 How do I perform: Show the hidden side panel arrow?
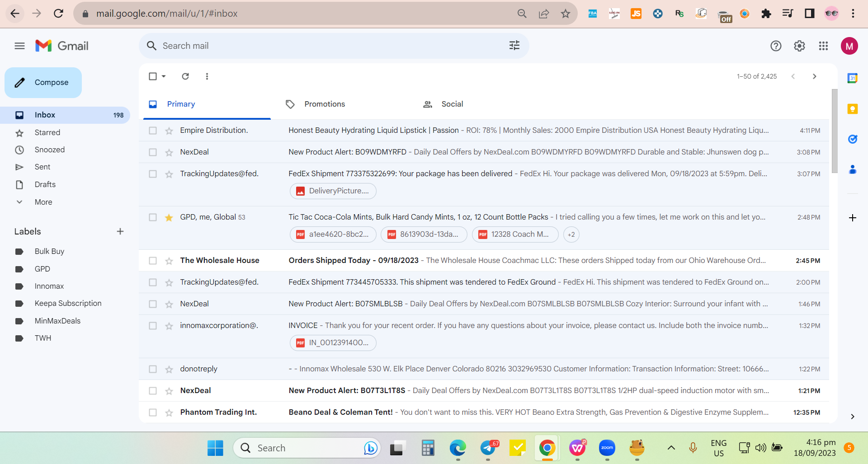[x=853, y=417]
